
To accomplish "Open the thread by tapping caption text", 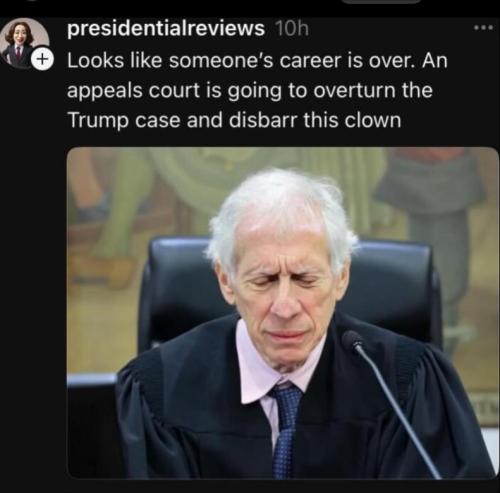I will pyautogui.click(x=257, y=90).
